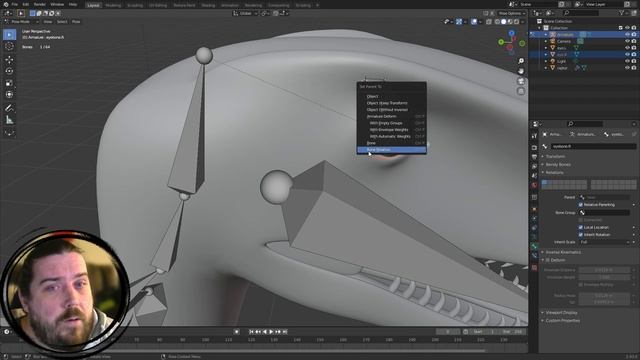Choose With Empty Groups menu entry

pos(391,123)
